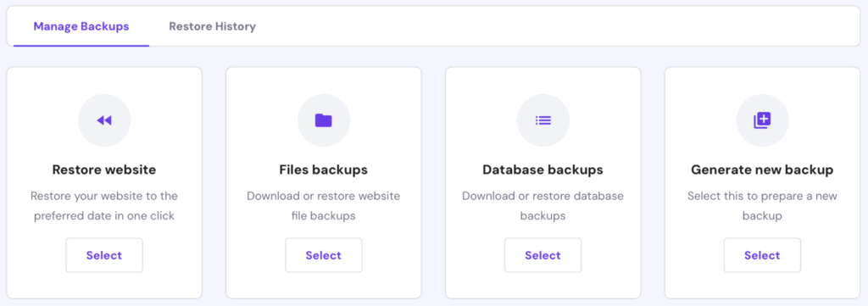Click the Files backups heading
Viewport: 868px width, 306px height.
[323, 170]
